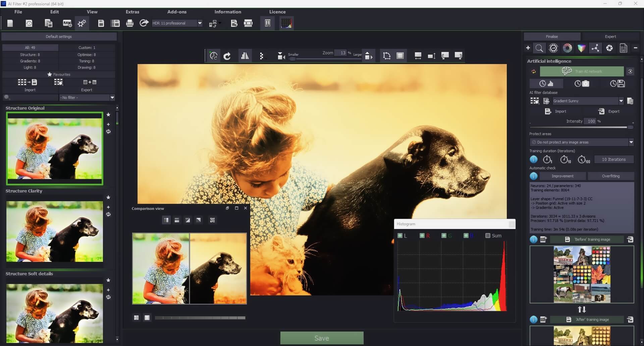Toggle the G channel in the Histogram
This screenshot has height=346, width=644.
tap(444, 236)
